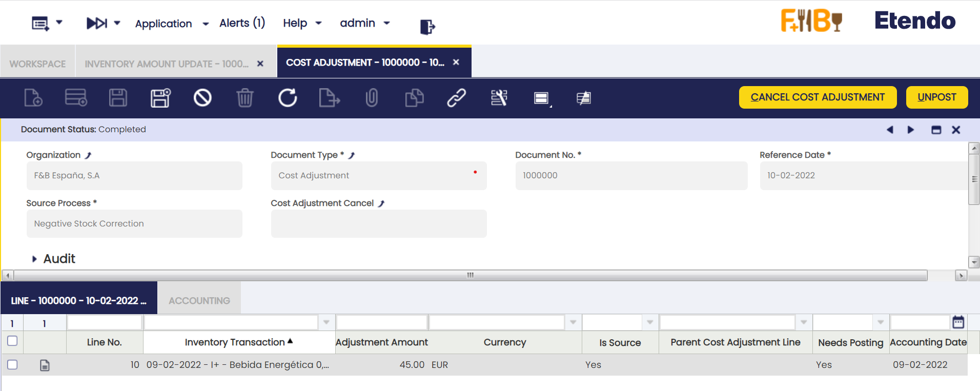Open Inventory Transaction filter dropdown
Screen dimensions: 980x391
coord(326,322)
